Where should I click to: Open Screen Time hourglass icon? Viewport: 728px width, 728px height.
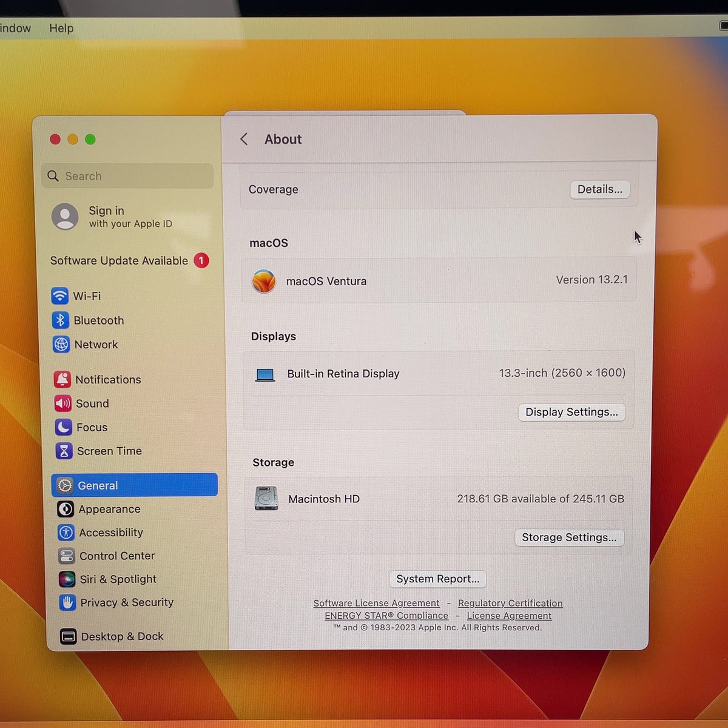(x=64, y=451)
